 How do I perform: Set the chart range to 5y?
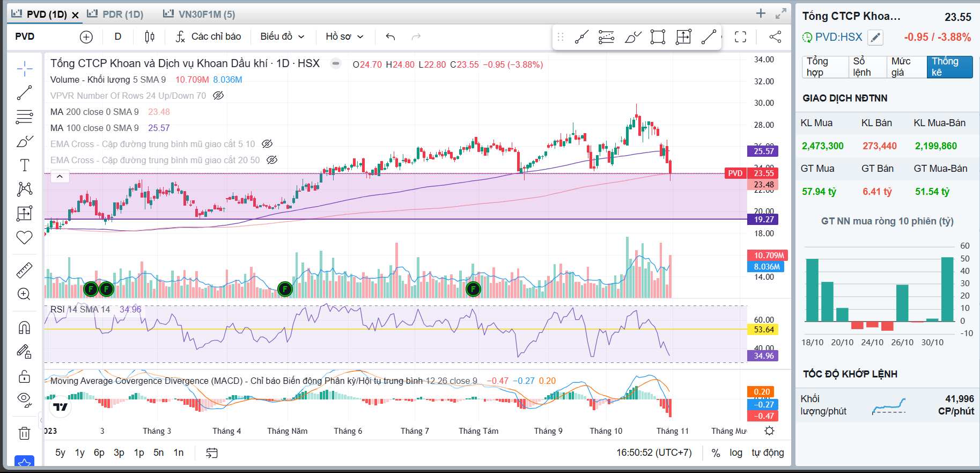click(x=60, y=453)
